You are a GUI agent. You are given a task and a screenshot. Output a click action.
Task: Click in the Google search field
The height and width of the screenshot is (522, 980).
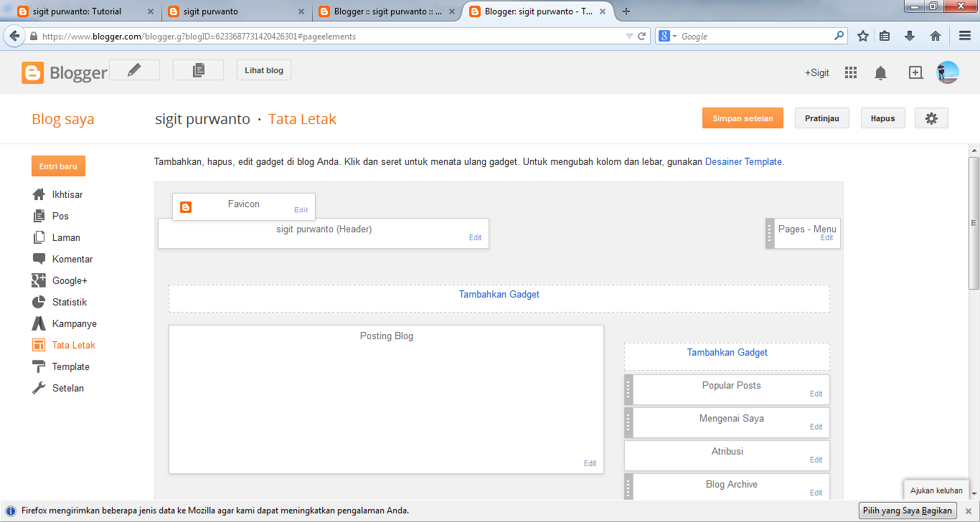[x=755, y=36]
